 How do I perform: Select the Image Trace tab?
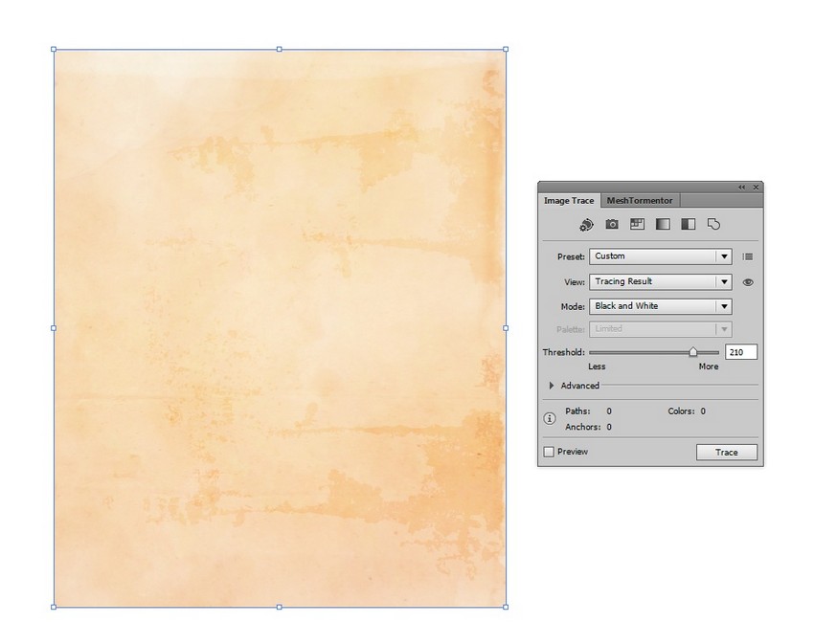567,201
